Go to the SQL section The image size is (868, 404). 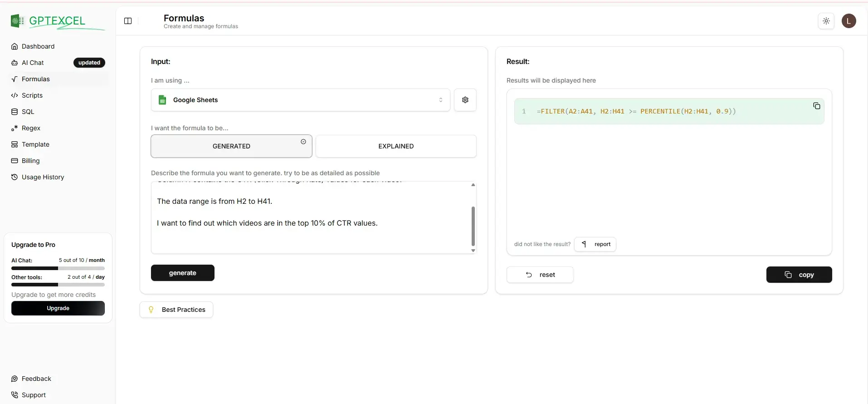click(28, 112)
